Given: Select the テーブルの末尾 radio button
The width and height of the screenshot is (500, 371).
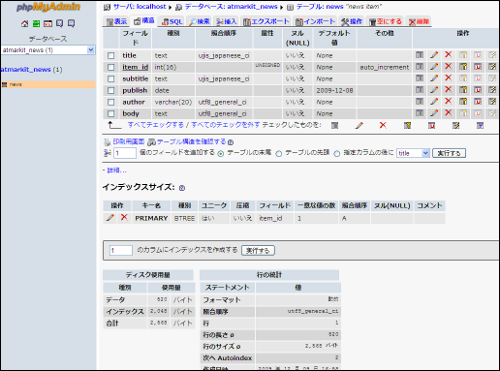Looking at the screenshot, I should point(221,154).
